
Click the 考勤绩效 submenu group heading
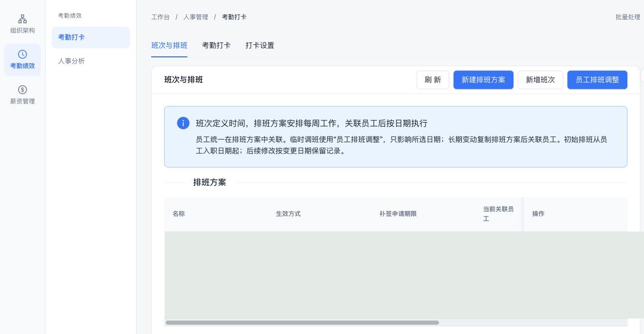(x=70, y=16)
